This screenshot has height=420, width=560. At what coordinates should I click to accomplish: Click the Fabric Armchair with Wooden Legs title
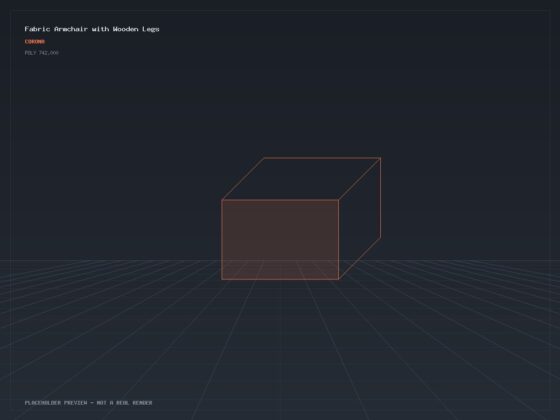(92, 29)
